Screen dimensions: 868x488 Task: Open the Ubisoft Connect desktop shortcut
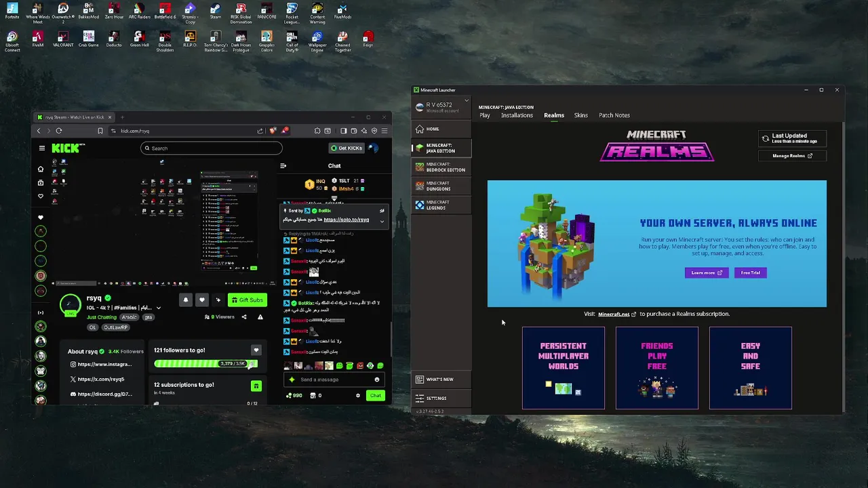coord(12,41)
